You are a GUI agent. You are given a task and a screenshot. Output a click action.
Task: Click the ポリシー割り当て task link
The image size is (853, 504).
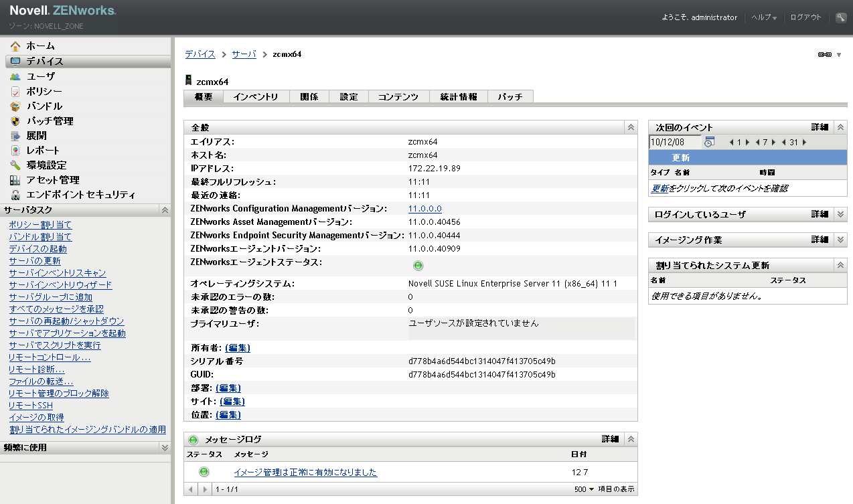click(x=40, y=225)
